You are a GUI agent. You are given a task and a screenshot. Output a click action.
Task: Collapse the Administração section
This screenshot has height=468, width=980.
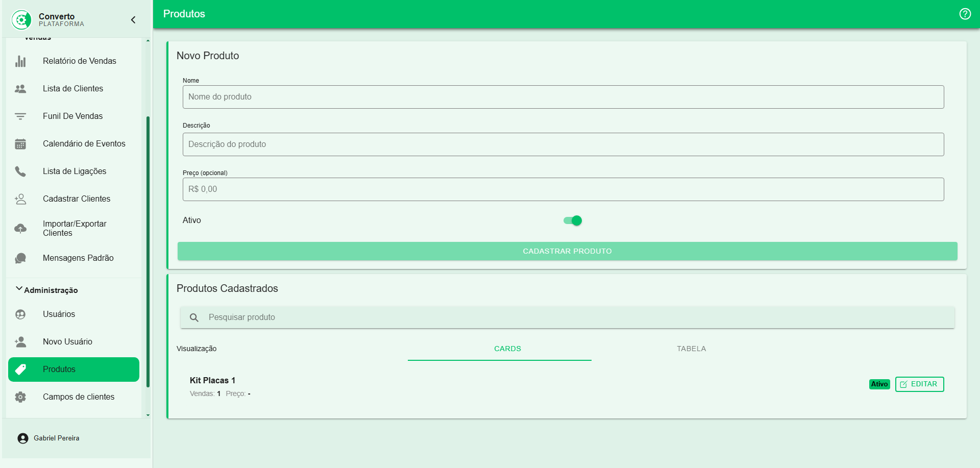(19, 289)
